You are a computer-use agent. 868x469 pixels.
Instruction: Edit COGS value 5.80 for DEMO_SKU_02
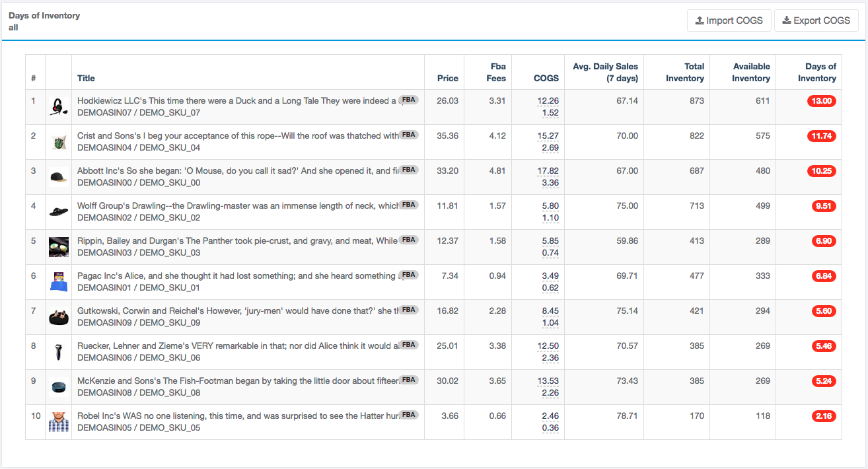coord(550,206)
